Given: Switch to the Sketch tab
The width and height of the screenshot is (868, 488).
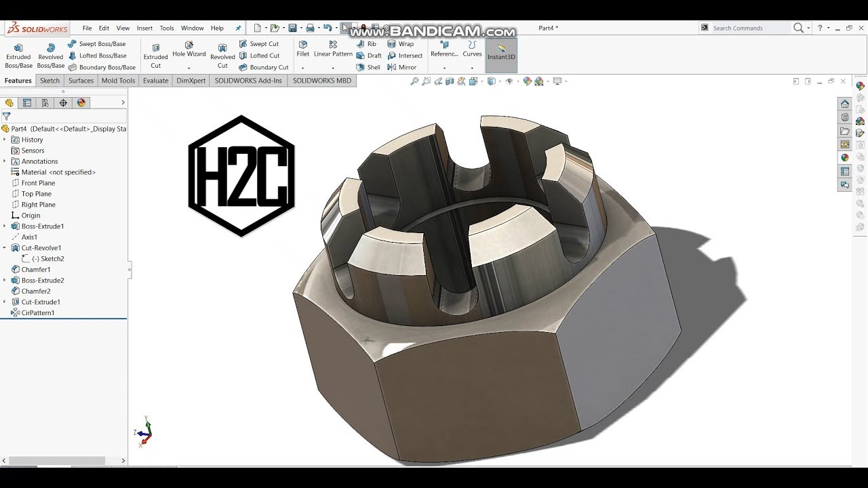Looking at the screenshot, I should coord(50,81).
